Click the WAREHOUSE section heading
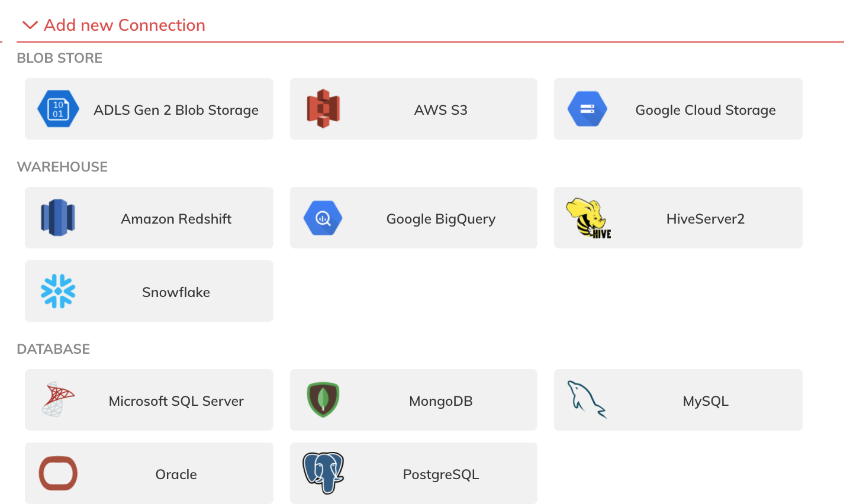This screenshot has height=504, width=850. coord(62,167)
